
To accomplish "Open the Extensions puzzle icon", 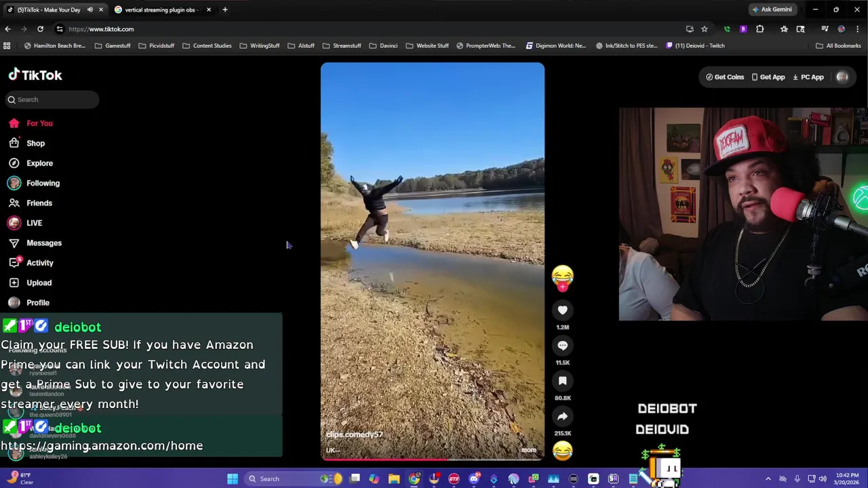I will [x=760, y=29].
